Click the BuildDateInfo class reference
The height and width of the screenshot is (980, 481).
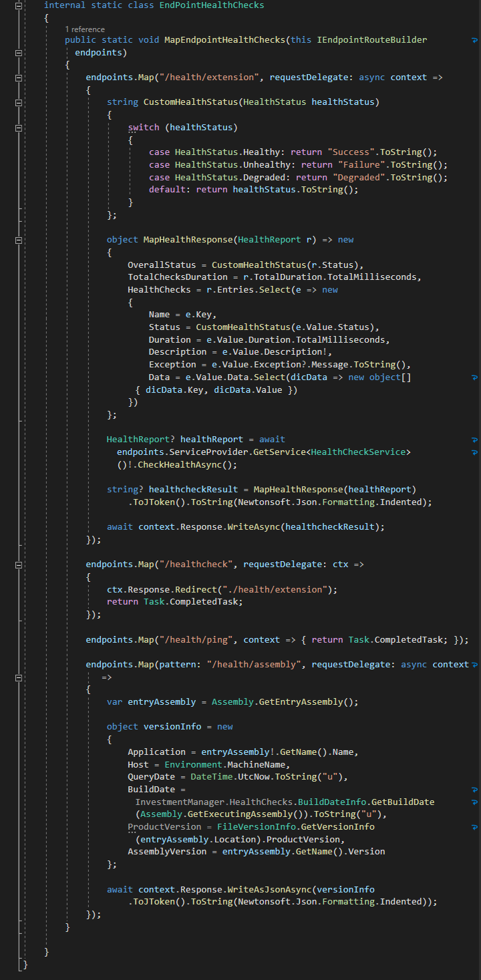coord(332,802)
